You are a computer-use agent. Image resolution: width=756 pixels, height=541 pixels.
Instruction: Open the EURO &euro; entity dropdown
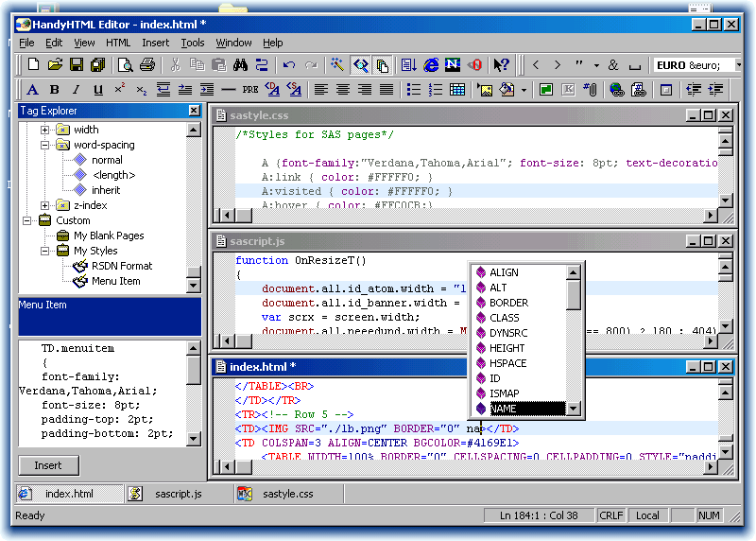click(x=737, y=65)
